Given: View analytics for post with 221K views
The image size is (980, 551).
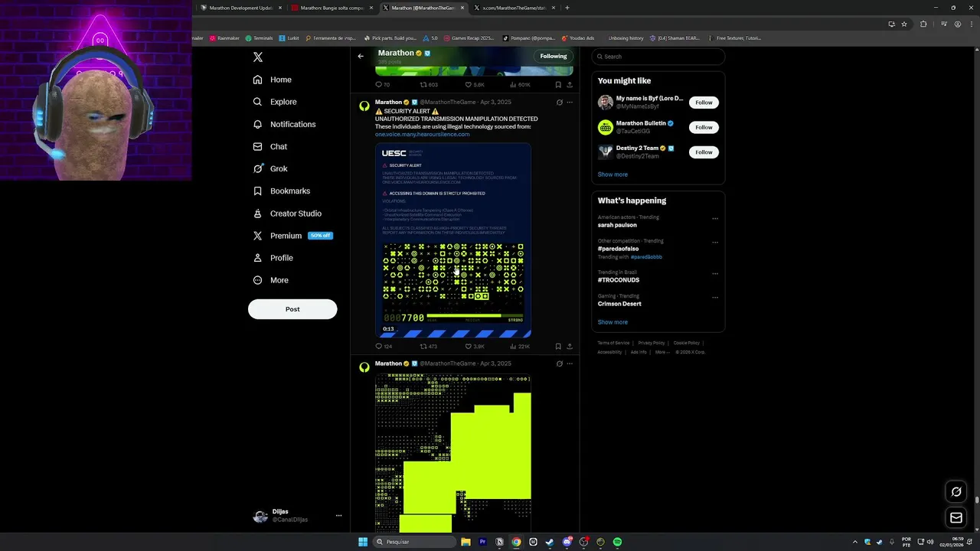Looking at the screenshot, I should click(521, 347).
